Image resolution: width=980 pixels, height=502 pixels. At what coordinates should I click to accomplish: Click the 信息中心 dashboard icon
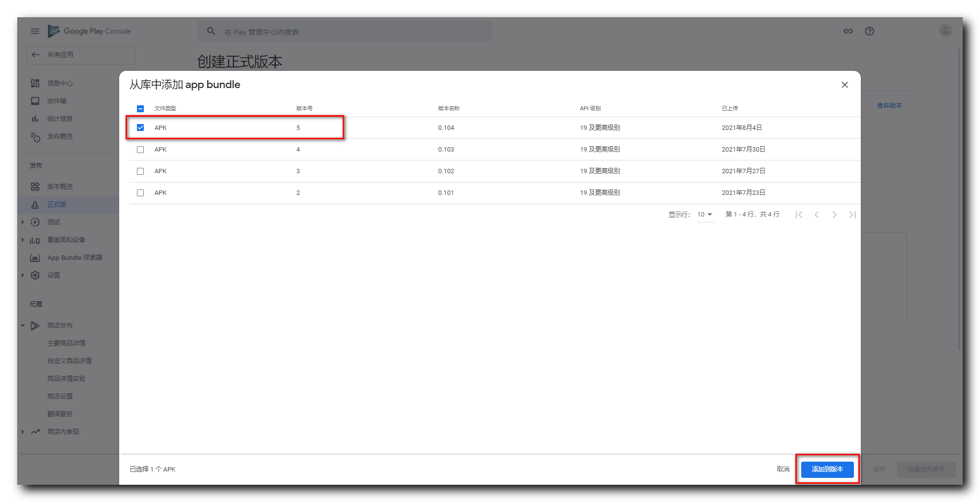[35, 83]
